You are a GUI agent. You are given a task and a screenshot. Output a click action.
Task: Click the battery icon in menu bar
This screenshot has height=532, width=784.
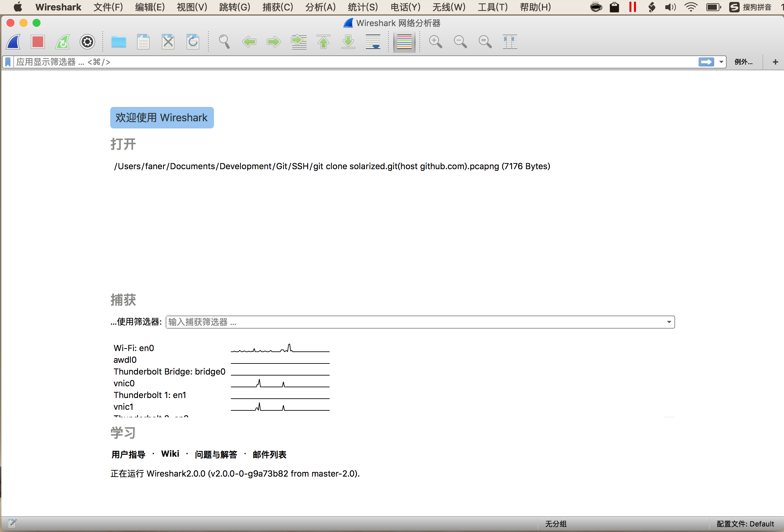pos(713,7)
